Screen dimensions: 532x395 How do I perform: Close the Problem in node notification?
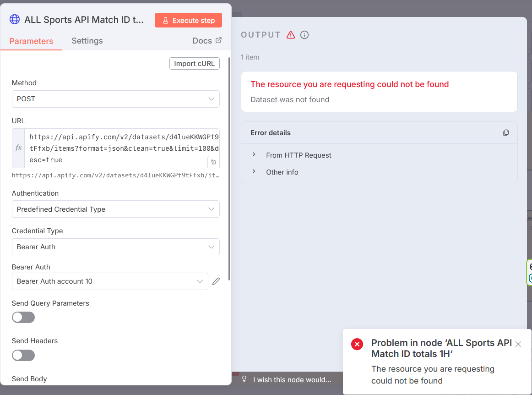click(518, 344)
